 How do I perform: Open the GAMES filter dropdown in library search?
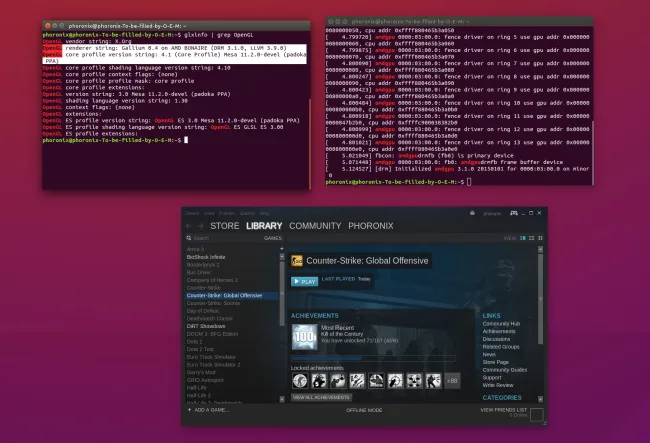click(271, 239)
